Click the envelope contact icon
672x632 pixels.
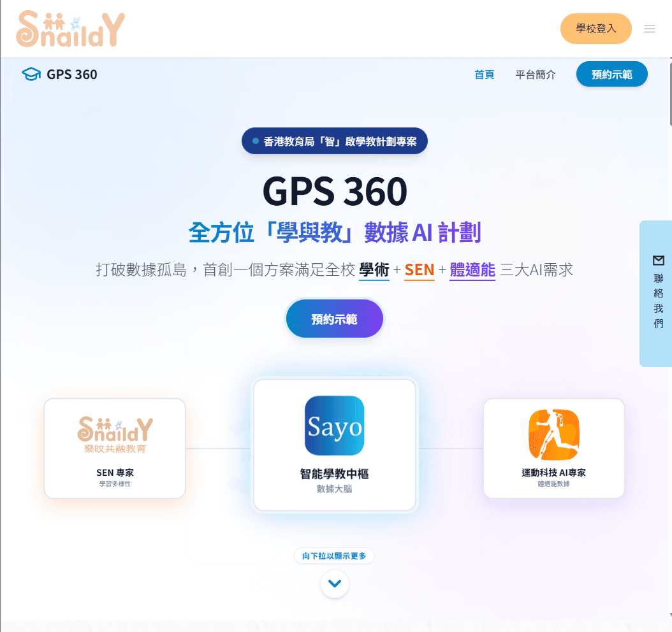point(658,261)
